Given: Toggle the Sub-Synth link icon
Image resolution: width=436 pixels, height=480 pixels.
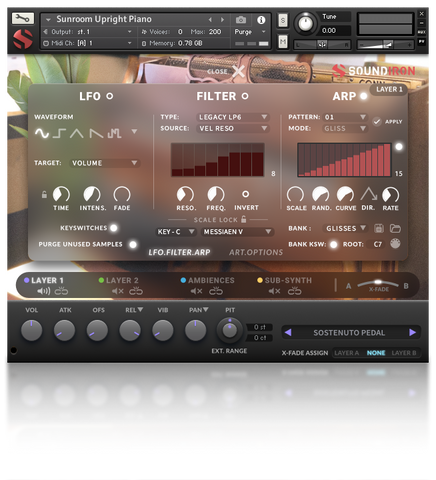Looking at the screenshot, I should (x=295, y=291).
